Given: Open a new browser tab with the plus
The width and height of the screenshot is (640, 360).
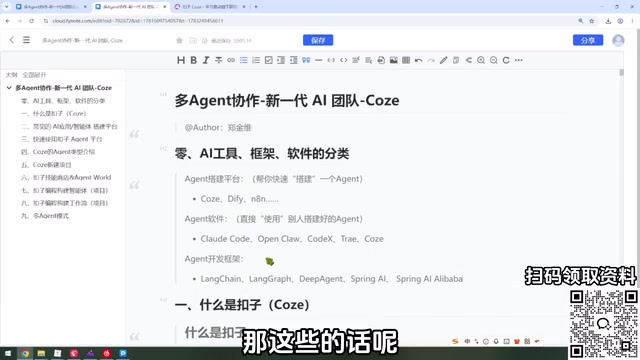Looking at the screenshot, I should [x=256, y=7].
